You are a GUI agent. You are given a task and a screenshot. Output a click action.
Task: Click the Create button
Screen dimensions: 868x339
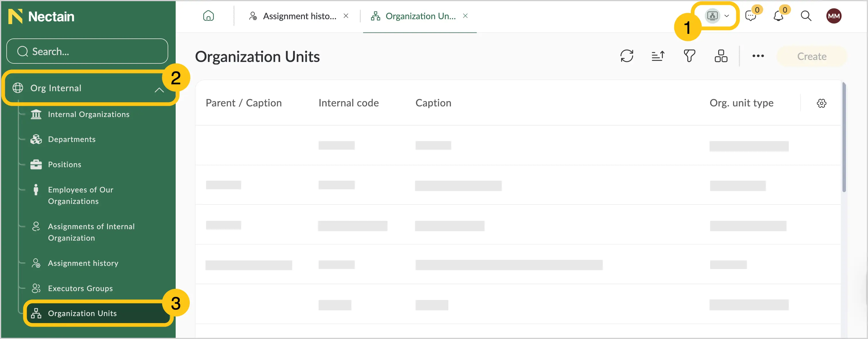pos(812,57)
